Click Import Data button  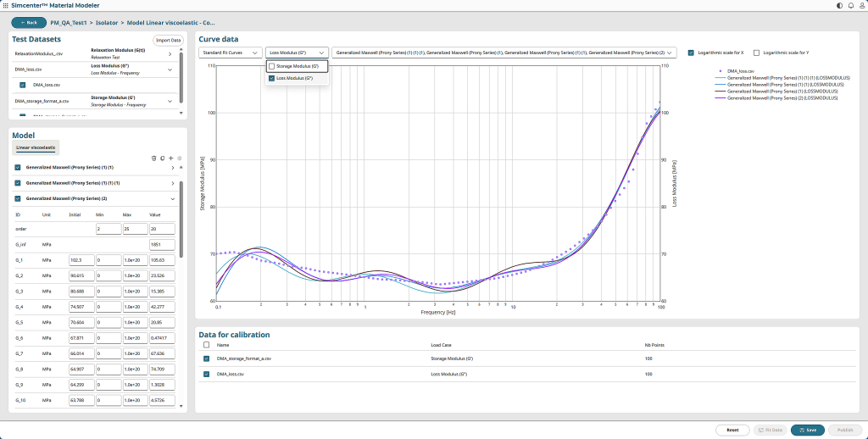tap(169, 40)
